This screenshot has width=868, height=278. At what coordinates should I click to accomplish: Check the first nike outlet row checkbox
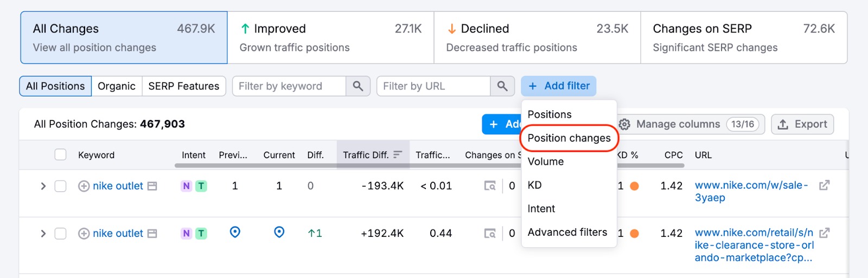[60, 186]
